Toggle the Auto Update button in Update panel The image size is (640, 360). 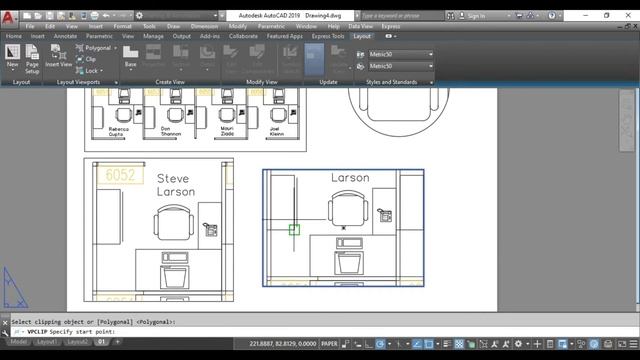[314, 59]
